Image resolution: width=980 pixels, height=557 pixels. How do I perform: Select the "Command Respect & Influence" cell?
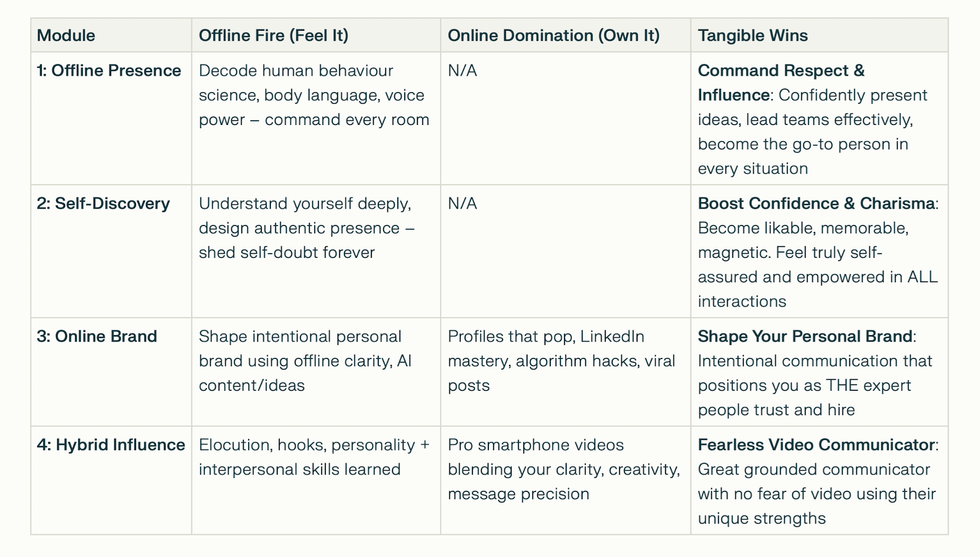[x=812, y=119]
